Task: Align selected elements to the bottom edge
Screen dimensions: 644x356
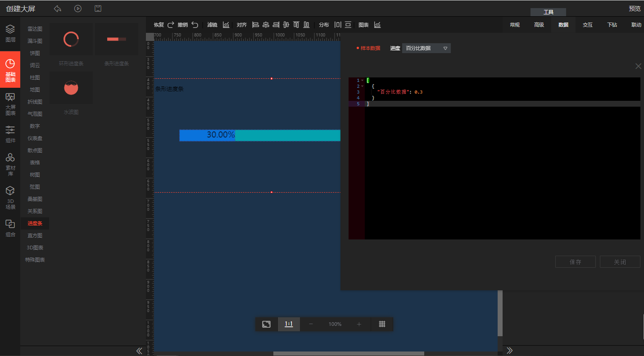Action: (x=307, y=25)
